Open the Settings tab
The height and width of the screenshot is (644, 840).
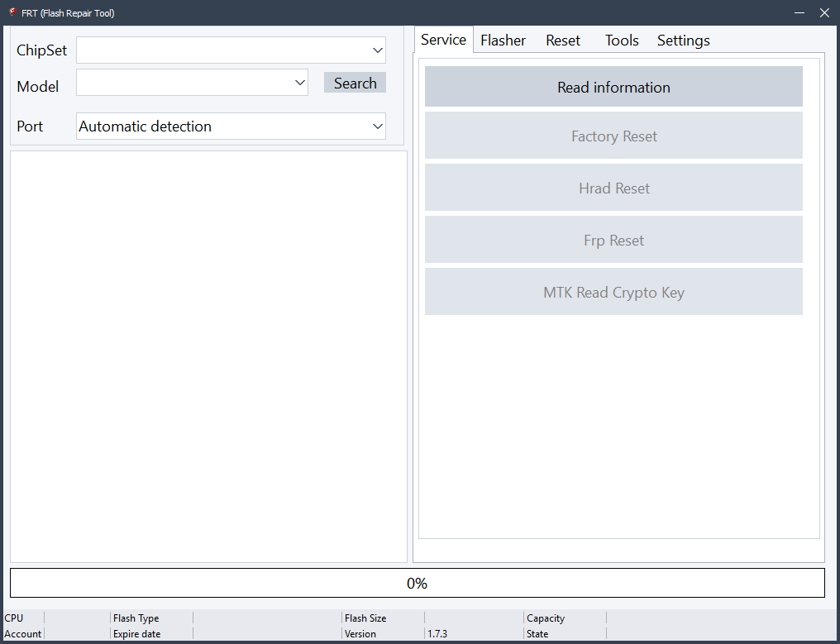pyautogui.click(x=683, y=40)
